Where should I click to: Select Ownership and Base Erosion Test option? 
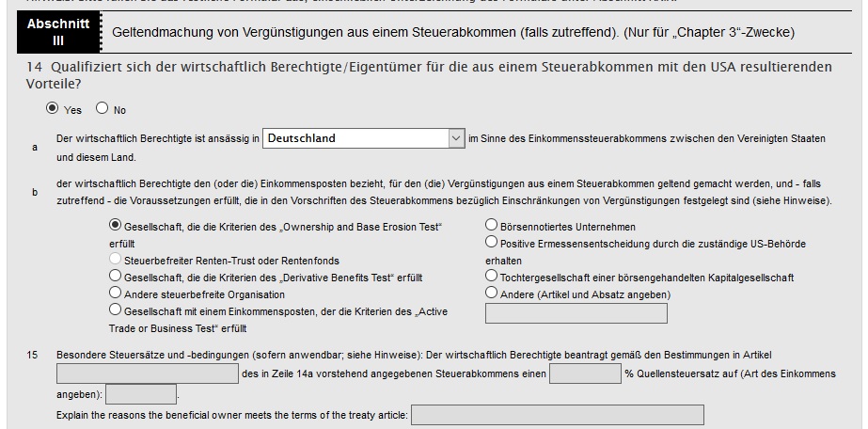pyautogui.click(x=115, y=225)
